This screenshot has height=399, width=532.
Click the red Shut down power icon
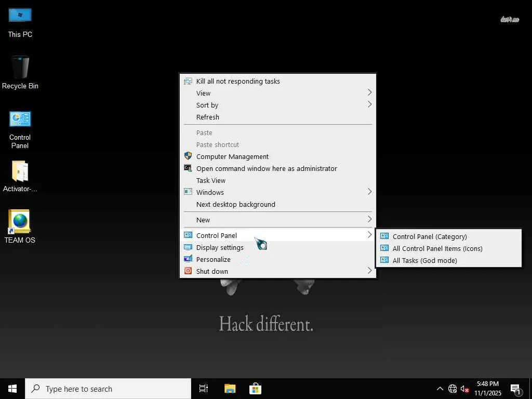coord(188,271)
